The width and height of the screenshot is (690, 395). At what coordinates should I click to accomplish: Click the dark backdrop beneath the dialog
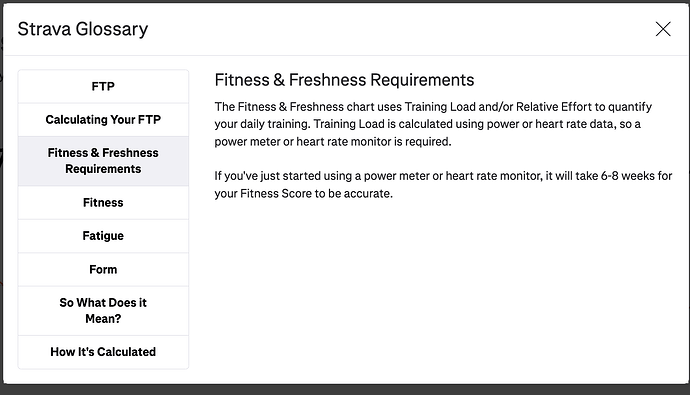coord(345,390)
